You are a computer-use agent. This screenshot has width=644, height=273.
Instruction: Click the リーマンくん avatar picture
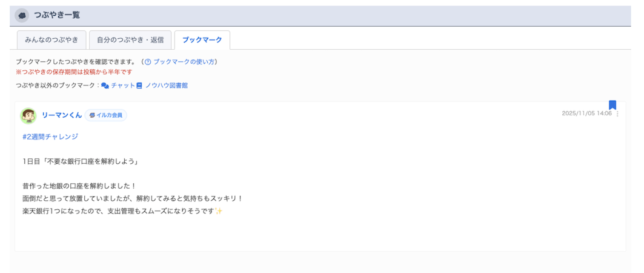pyautogui.click(x=28, y=115)
